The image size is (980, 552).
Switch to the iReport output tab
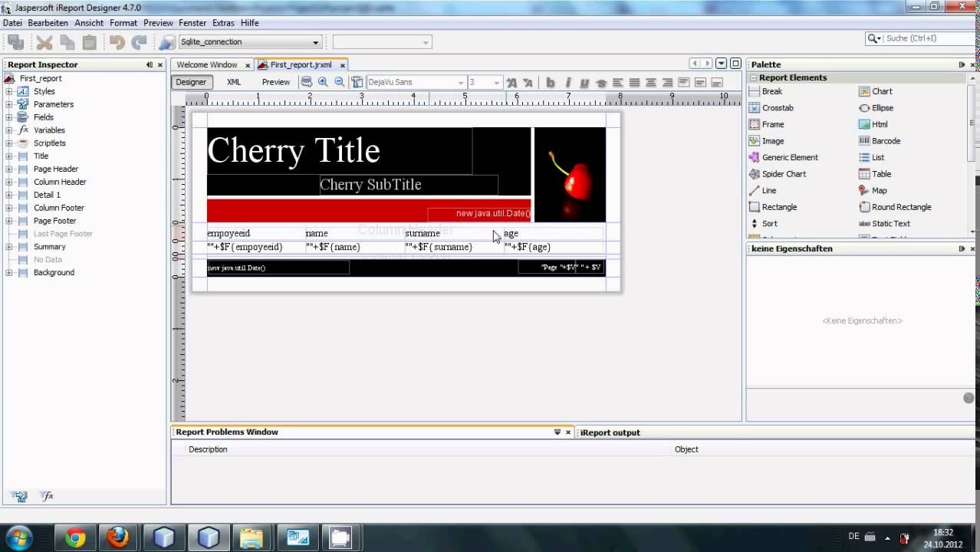[x=610, y=432]
